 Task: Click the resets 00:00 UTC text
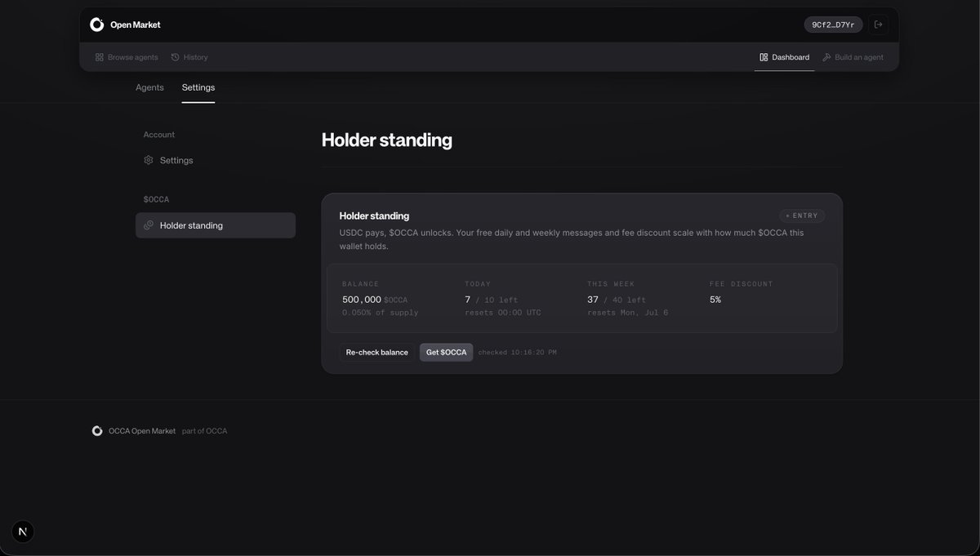point(503,313)
